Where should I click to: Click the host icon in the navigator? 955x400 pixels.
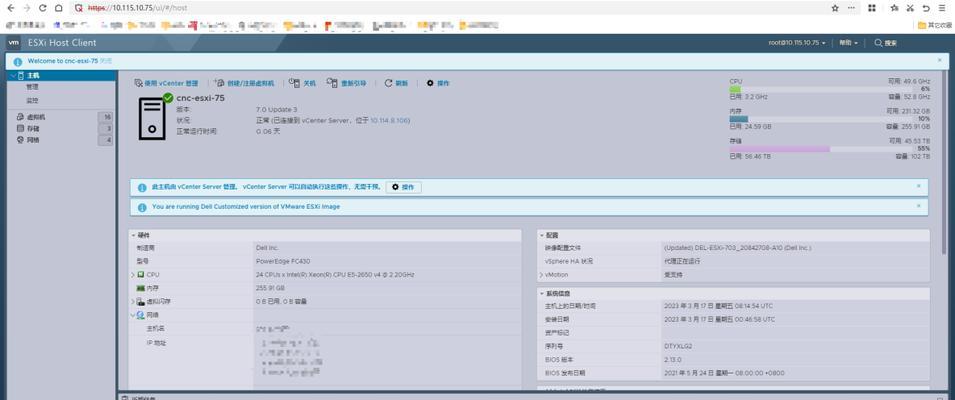(21, 75)
